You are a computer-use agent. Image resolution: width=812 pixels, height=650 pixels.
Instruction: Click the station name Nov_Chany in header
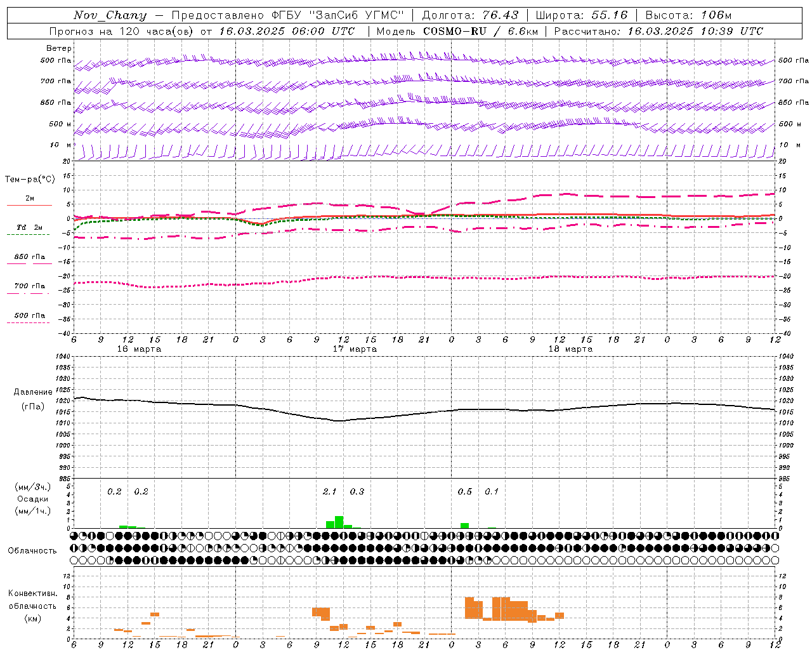(x=110, y=15)
